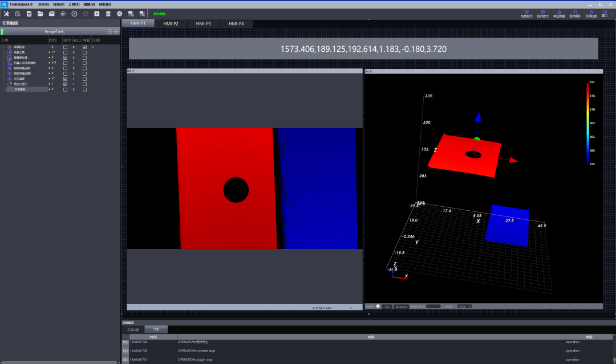This screenshot has width=616, height=364.
Task: Click the open folder icon in toolbar
Action: [40, 13]
